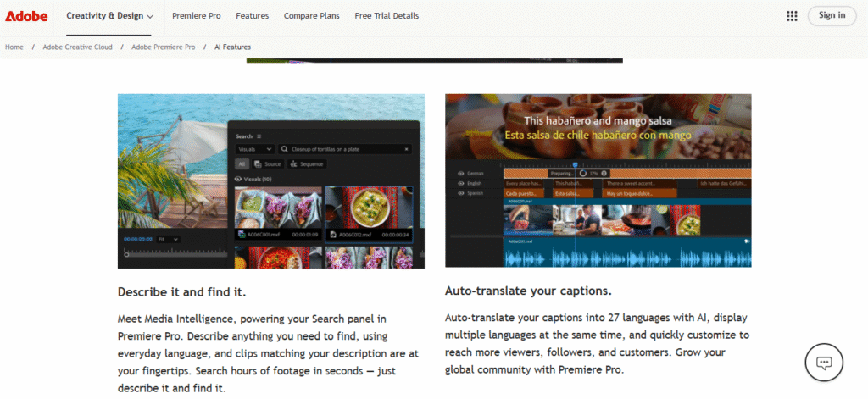868x399 pixels.
Task: Click the Sequence filter icon
Action: coord(293,163)
